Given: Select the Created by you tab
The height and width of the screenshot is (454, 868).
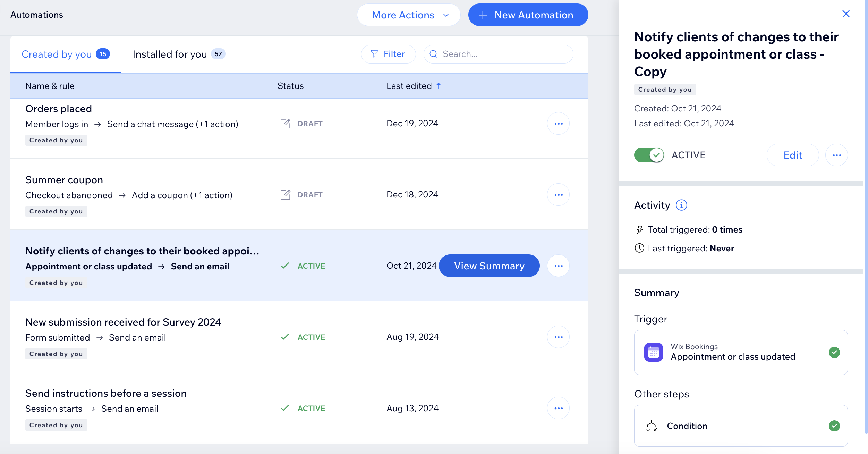Looking at the screenshot, I should (65, 54).
